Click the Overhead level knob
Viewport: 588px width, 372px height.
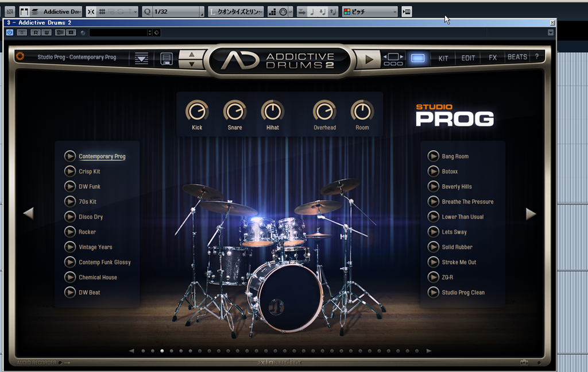point(325,112)
